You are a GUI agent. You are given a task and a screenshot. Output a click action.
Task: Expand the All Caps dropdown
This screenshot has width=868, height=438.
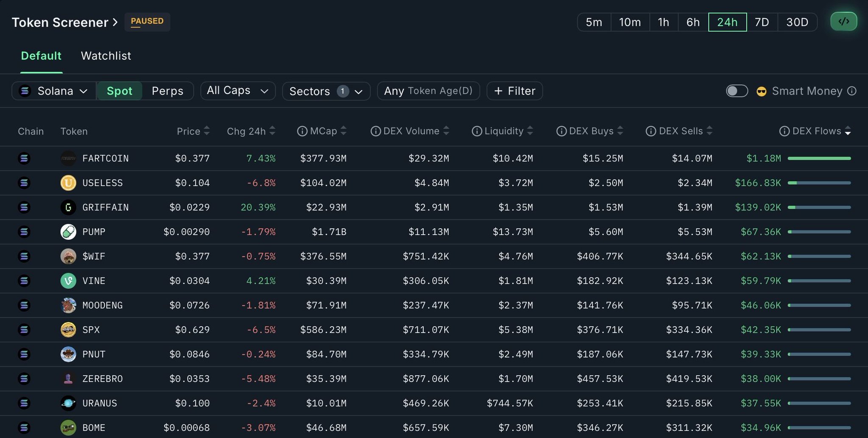coord(237,91)
